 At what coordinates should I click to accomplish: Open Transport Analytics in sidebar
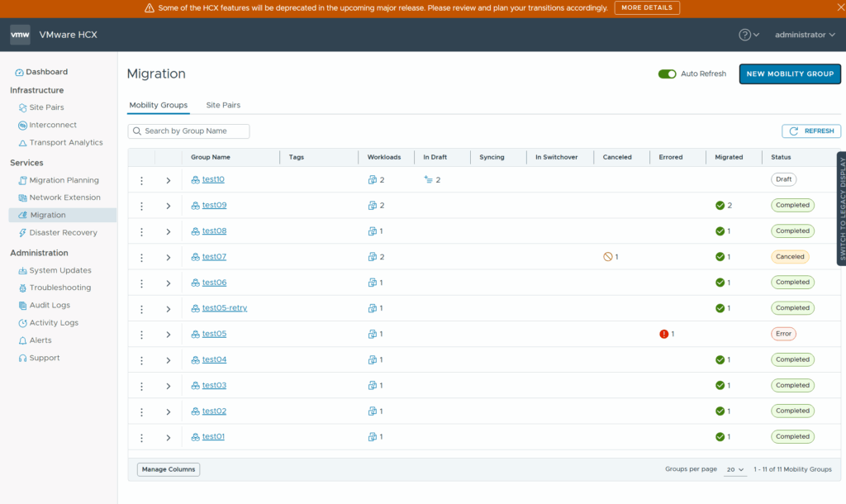click(x=66, y=143)
